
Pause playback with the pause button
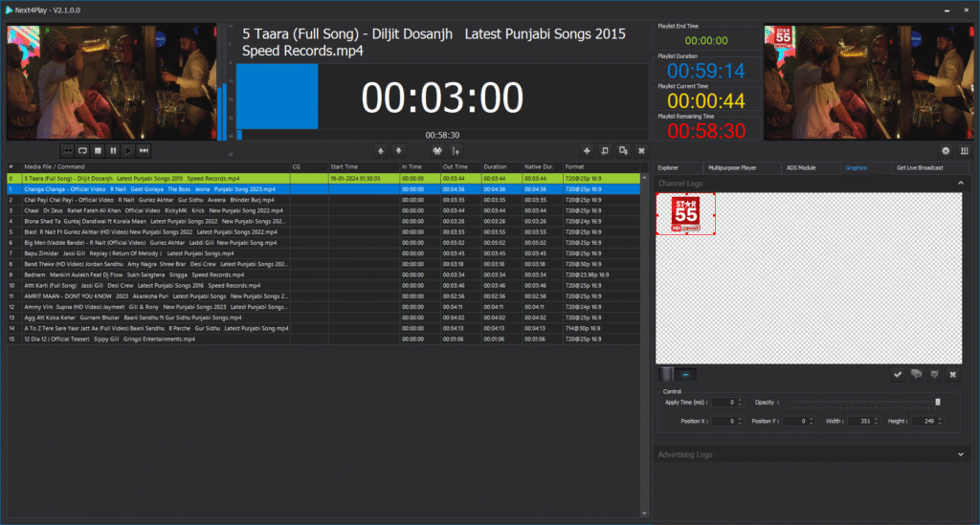pos(113,150)
